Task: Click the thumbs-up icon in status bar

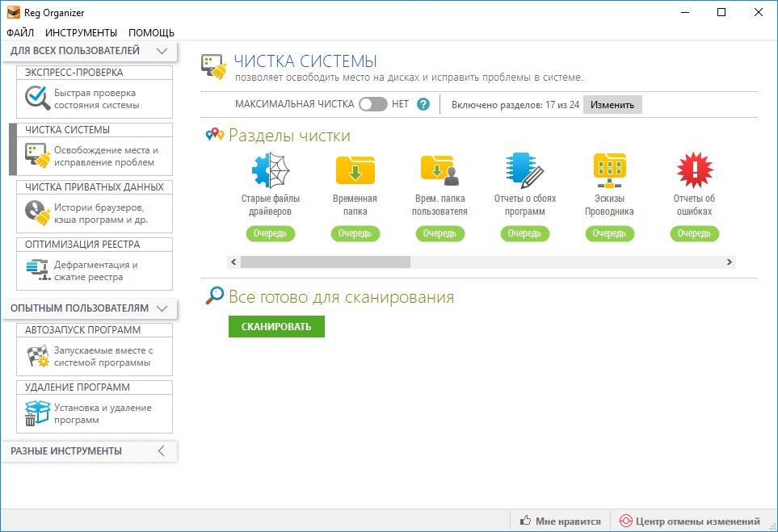Action: pos(525,521)
